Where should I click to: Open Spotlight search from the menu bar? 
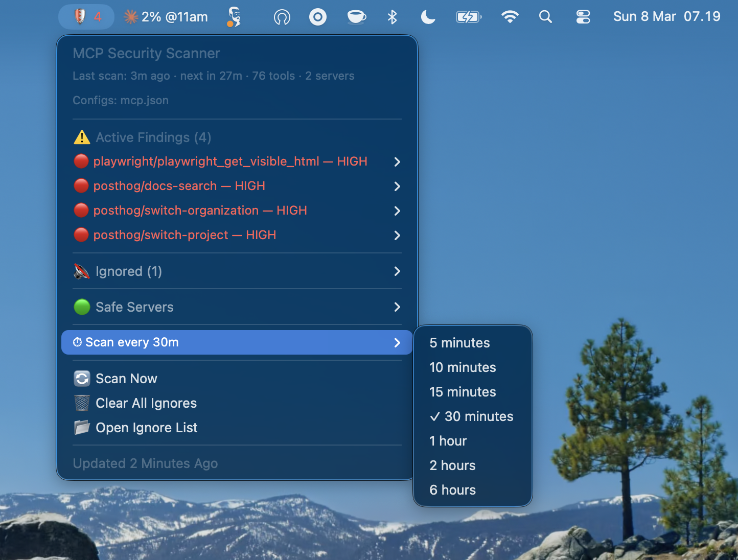(545, 16)
